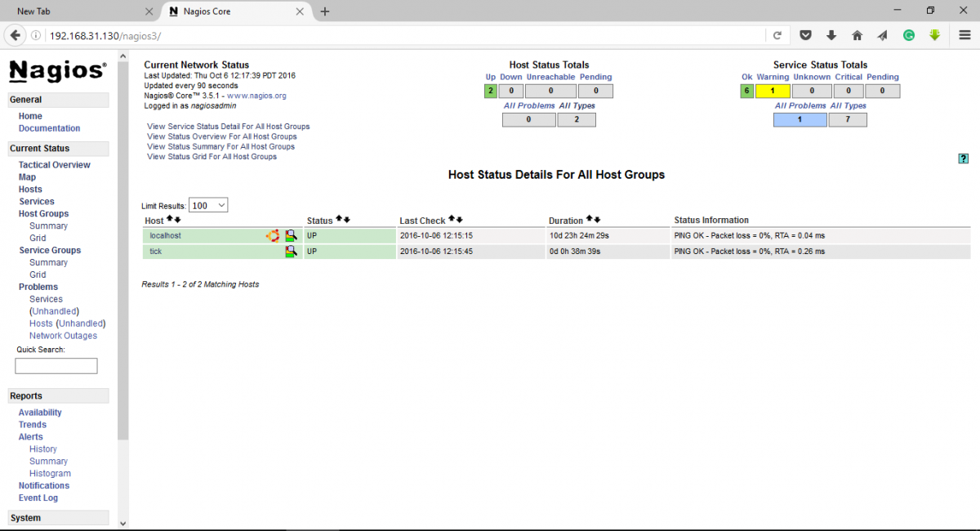Screen dimensions: 980x531
Task: Click the yellow Warning count 1
Action: click(x=773, y=91)
